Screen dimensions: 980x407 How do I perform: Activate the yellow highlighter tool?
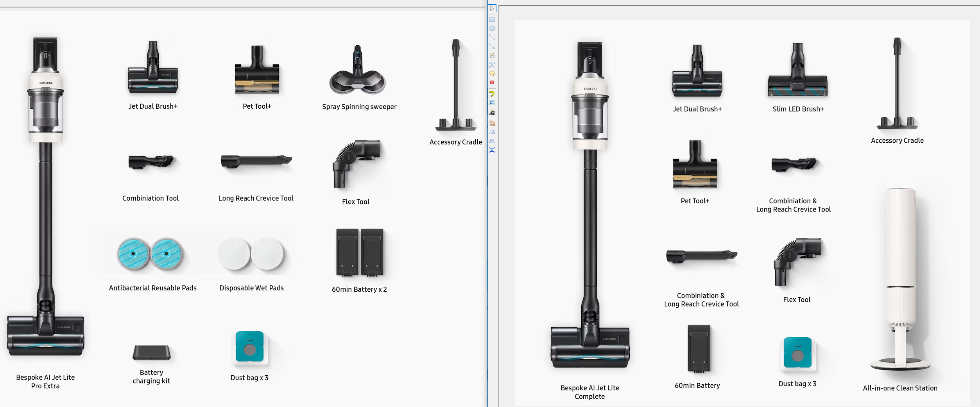coord(492,93)
